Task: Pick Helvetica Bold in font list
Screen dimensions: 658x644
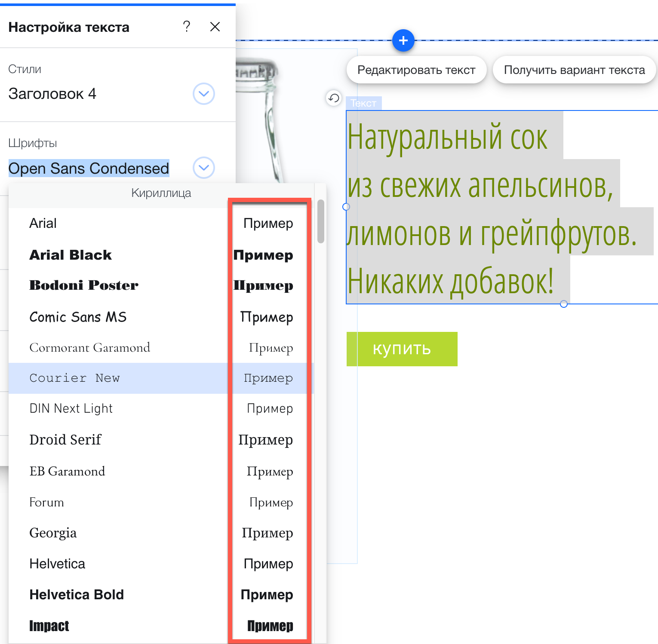Action: pos(77,595)
